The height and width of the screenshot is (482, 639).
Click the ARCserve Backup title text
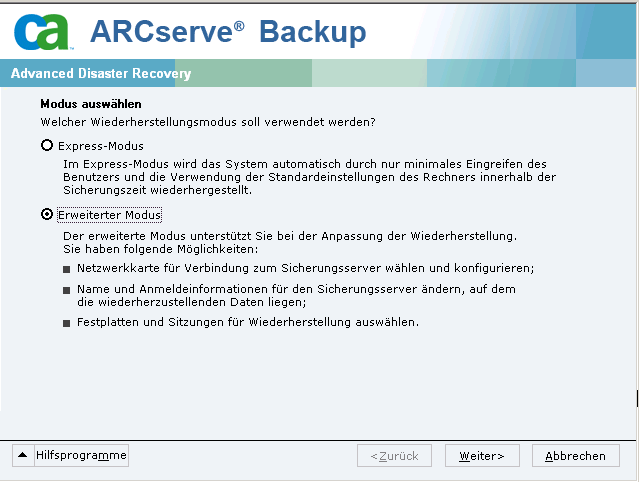click(228, 31)
